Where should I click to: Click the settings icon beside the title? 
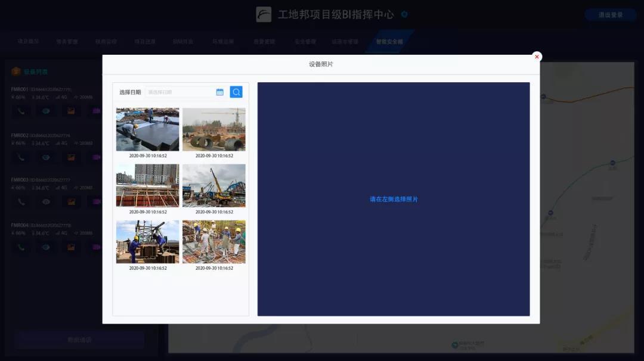pos(404,14)
